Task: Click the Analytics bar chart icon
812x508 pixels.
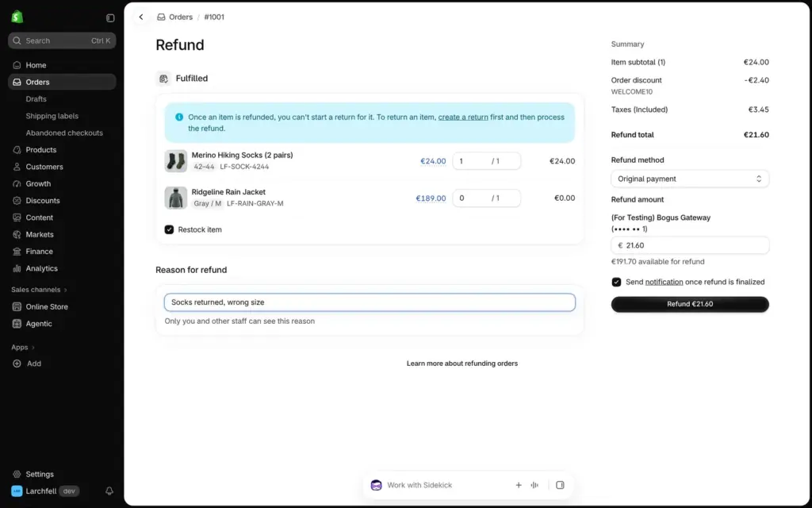Action: (17, 268)
